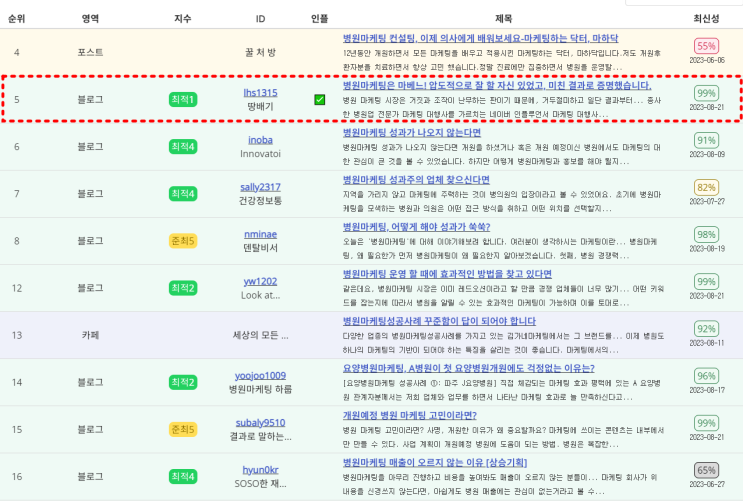Click the Innovatoi blog name
The image size is (743, 501).
click(x=260, y=154)
